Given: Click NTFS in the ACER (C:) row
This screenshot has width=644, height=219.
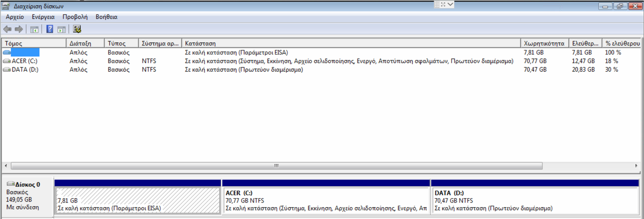Looking at the screenshot, I should coord(149,61).
